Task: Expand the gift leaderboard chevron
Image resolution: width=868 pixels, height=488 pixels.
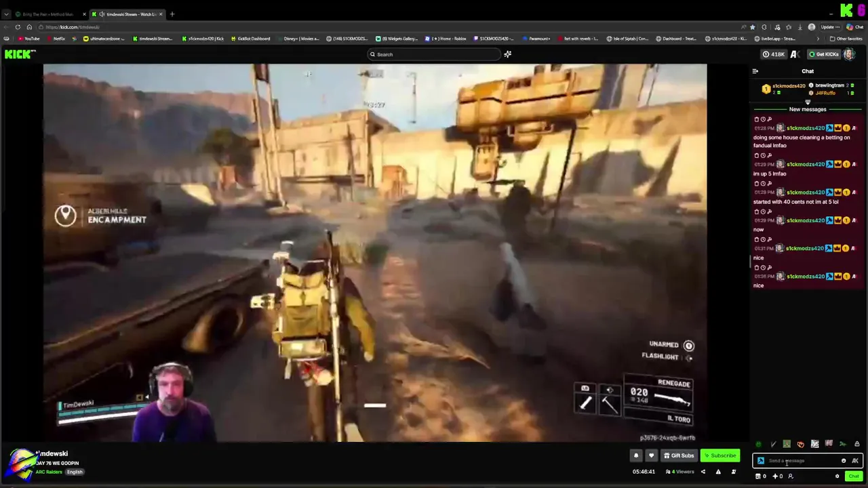Action: tap(808, 102)
